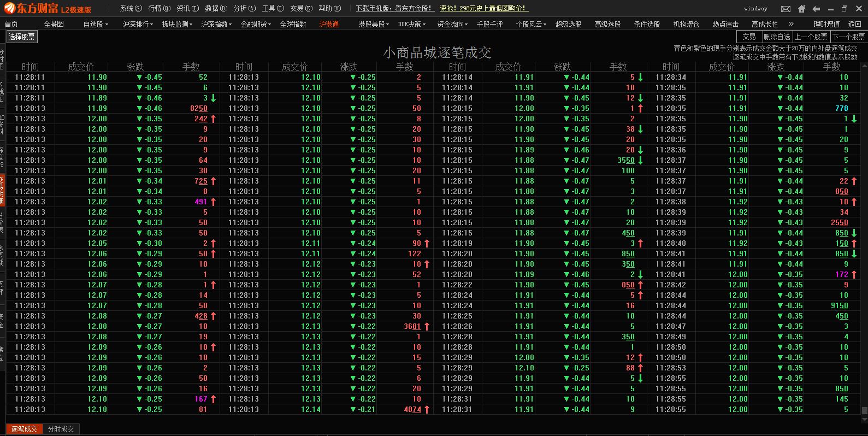
Task: Open the 工具(T) menu
Action: (x=273, y=8)
